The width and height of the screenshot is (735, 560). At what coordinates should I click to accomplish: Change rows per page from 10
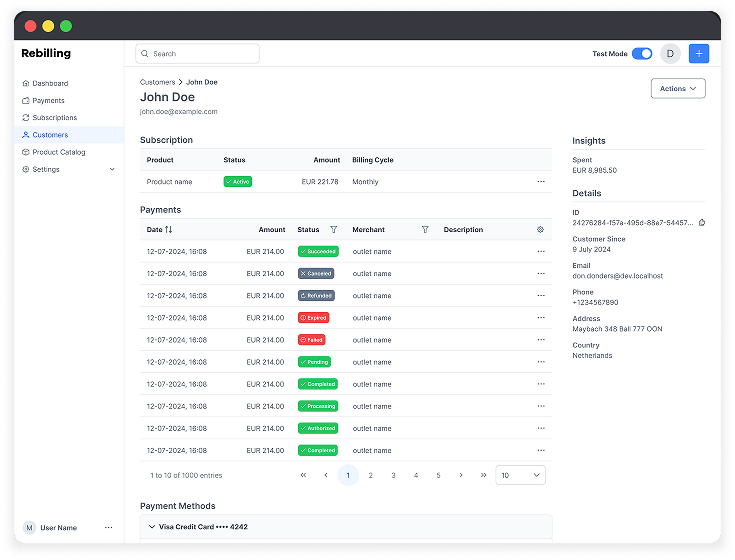(520, 475)
